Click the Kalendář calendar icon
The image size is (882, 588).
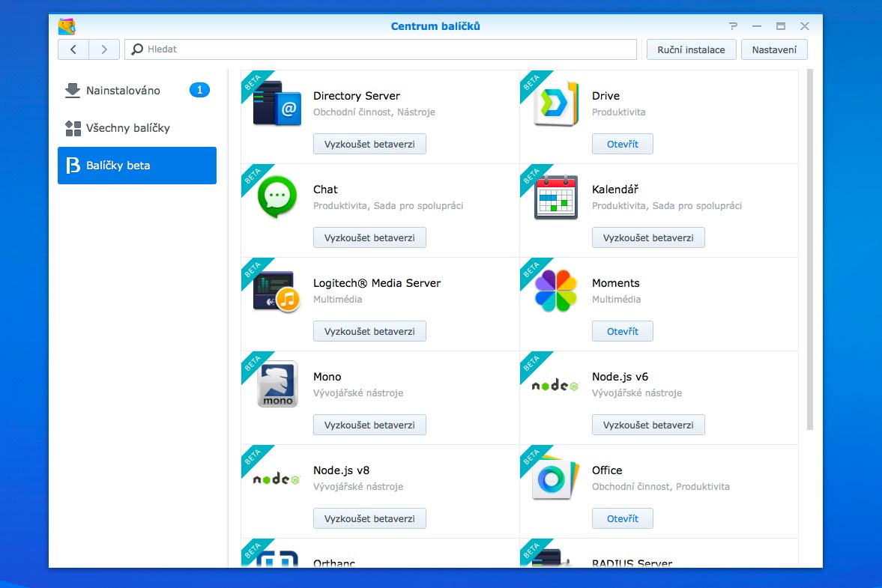click(x=556, y=197)
